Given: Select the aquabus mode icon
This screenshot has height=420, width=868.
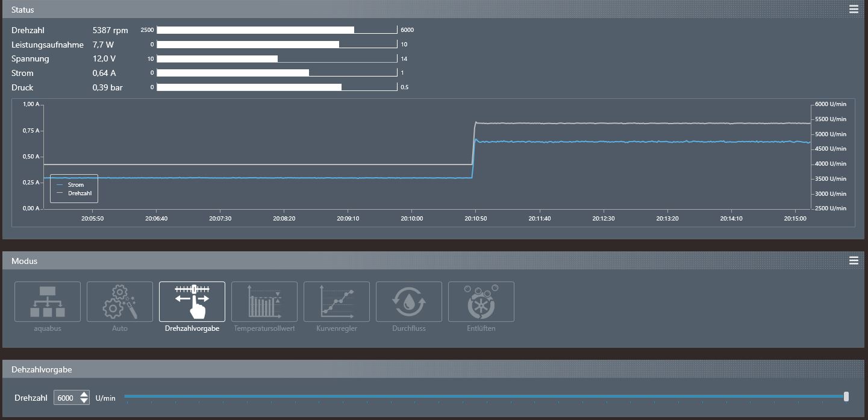Looking at the screenshot, I should (x=48, y=301).
